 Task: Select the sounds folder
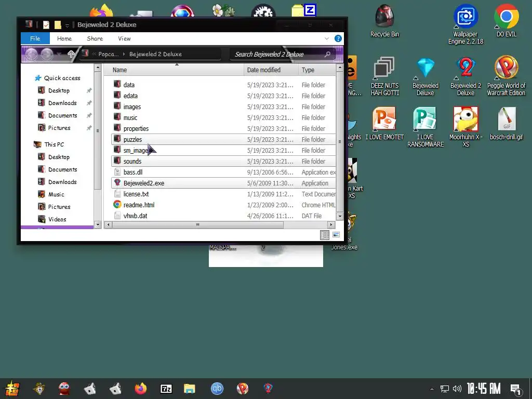coord(132,161)
